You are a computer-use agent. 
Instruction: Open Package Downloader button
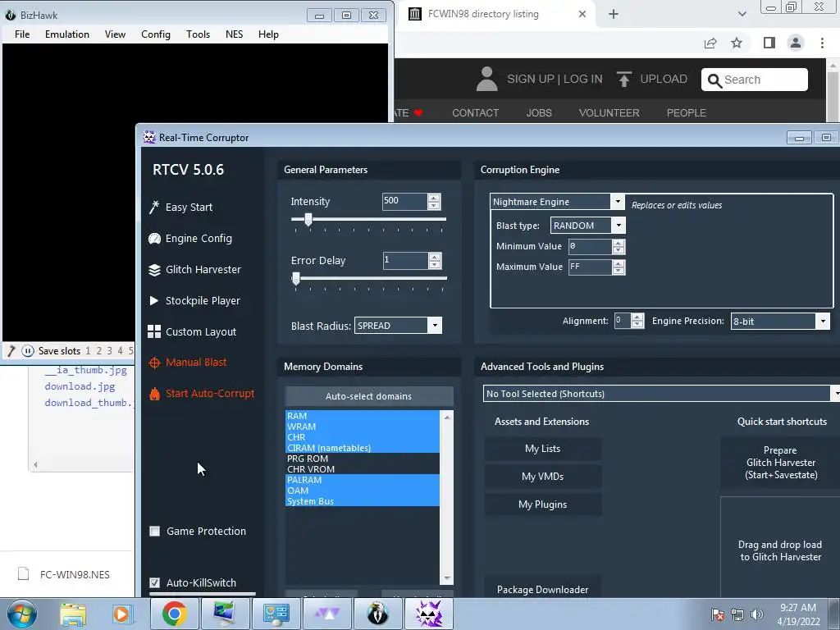(543, 590)
